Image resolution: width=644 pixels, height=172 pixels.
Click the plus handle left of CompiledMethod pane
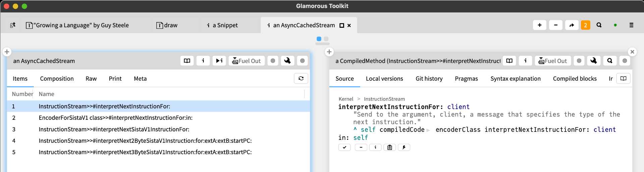pyautogui.click(x=329, y=52)
